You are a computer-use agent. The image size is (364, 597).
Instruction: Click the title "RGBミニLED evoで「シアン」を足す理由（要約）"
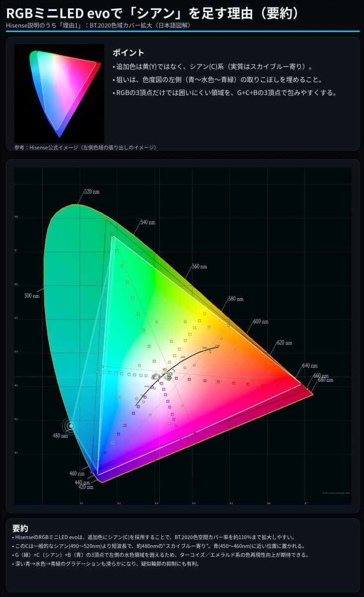tap(153, 13)
